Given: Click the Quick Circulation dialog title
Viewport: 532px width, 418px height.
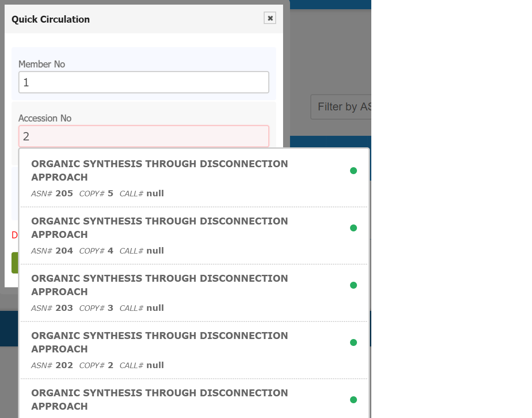Looking at the screenshot, I should coord(50,19).
